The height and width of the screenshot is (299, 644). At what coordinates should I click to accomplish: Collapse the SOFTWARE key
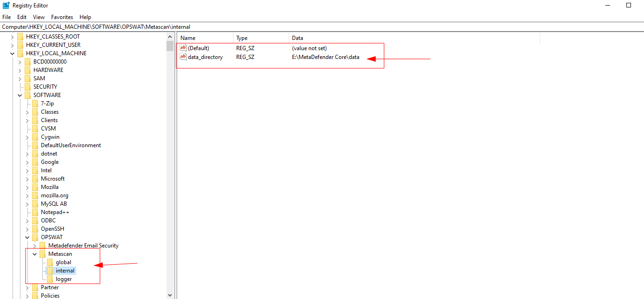click(20, 95)
